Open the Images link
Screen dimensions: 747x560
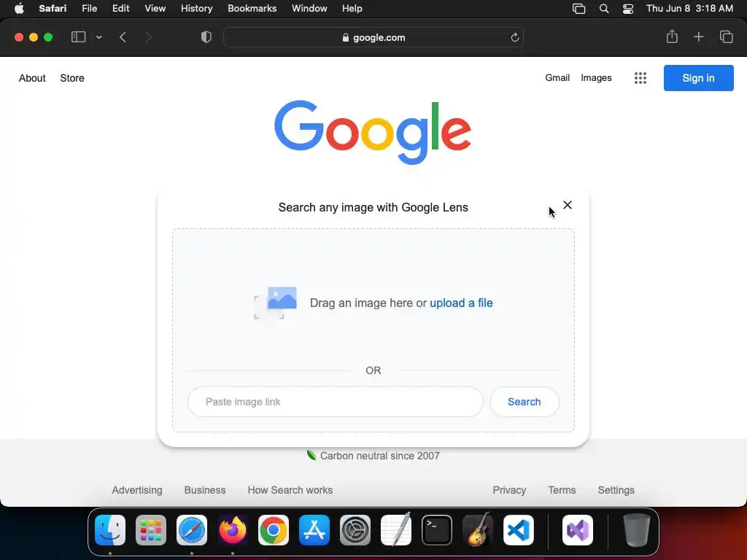point(596,77)
